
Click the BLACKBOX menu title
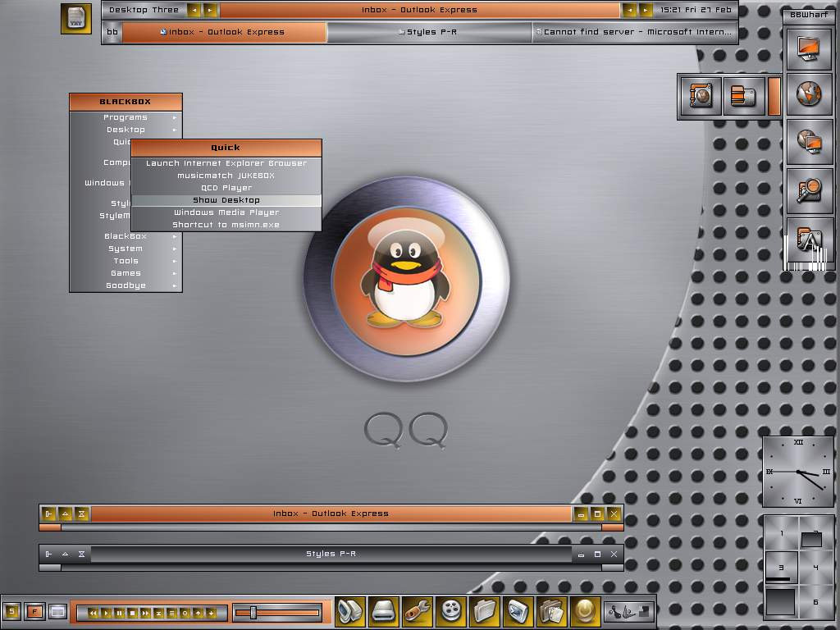(x=126, y=102)
